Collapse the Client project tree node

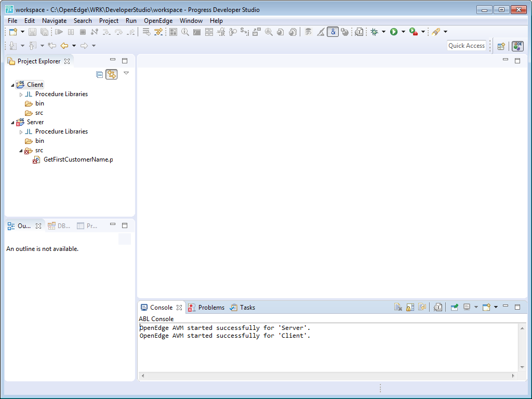pos(12,85)
